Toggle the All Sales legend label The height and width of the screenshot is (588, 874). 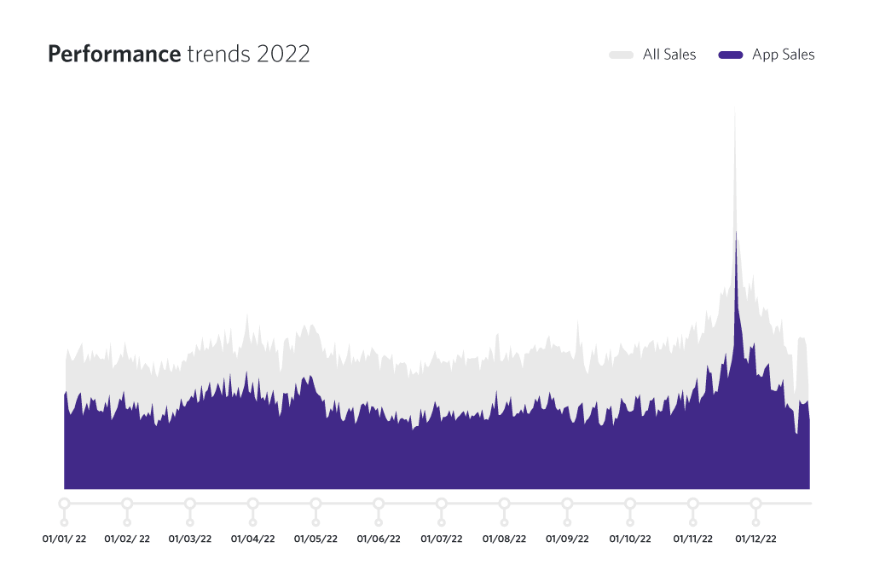coord(669,55)
